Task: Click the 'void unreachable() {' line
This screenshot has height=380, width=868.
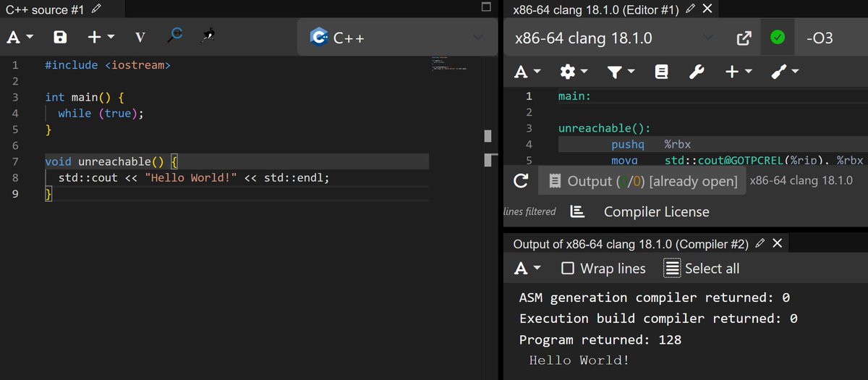Action: click(111, 161)
